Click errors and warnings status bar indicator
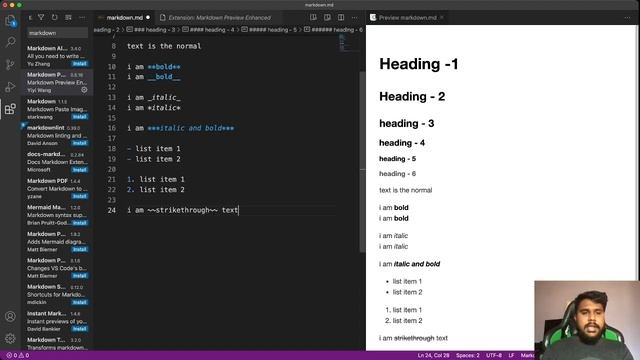640x360 pixels. [18, 356]
